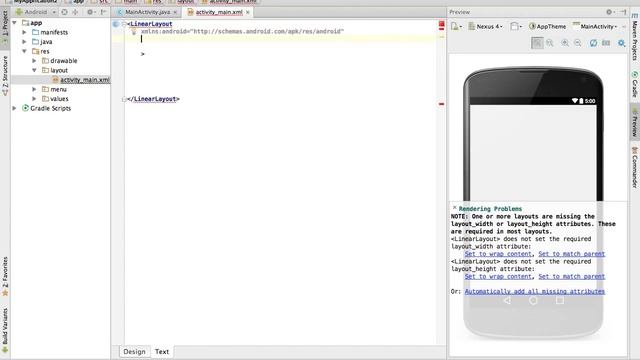This screenshot has width=640, height=360.
Task: Switch to the Design tab
Action: tap(134, 351)
